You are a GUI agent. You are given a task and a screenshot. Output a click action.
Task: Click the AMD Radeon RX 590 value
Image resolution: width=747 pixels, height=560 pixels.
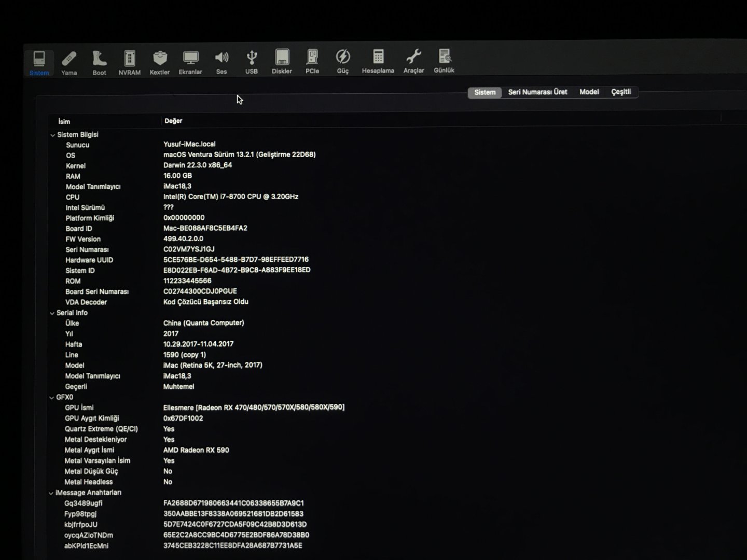pyautogui.click(x=196, y=450)
